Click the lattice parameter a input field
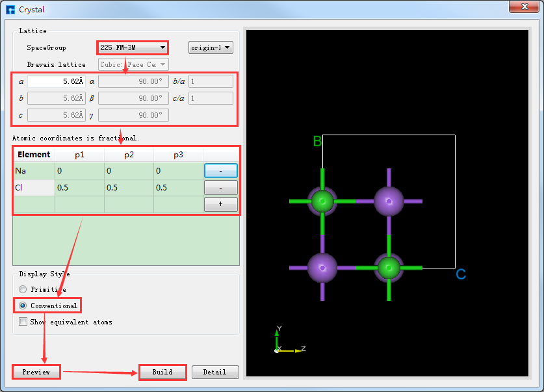 point(57,81)
